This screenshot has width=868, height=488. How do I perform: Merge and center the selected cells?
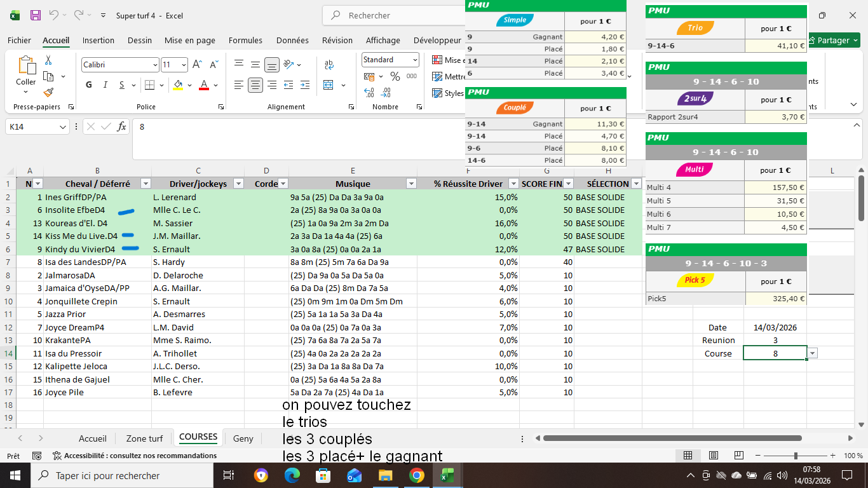click(329, 85)
